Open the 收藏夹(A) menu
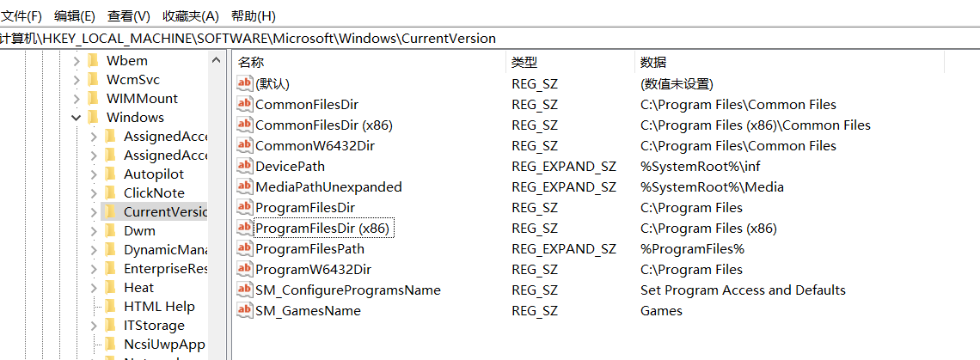Screen dimensions: 980x360 pos(191,15)
